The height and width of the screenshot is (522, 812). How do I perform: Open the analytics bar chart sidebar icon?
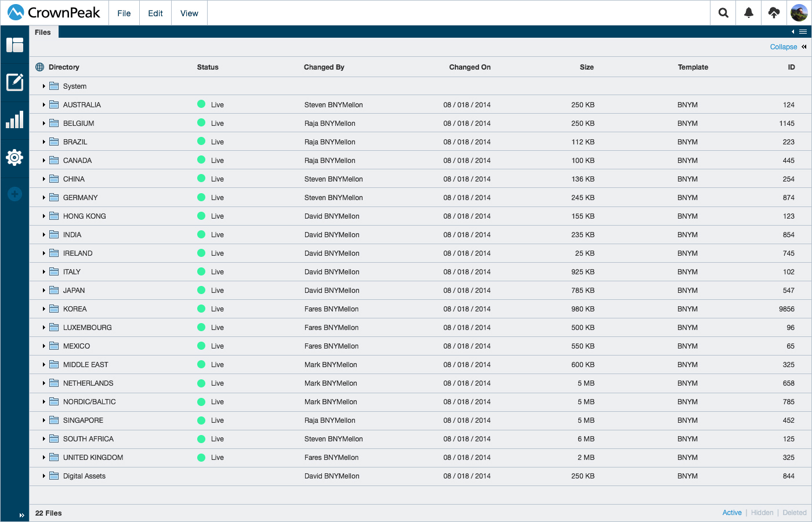point(14,119)
